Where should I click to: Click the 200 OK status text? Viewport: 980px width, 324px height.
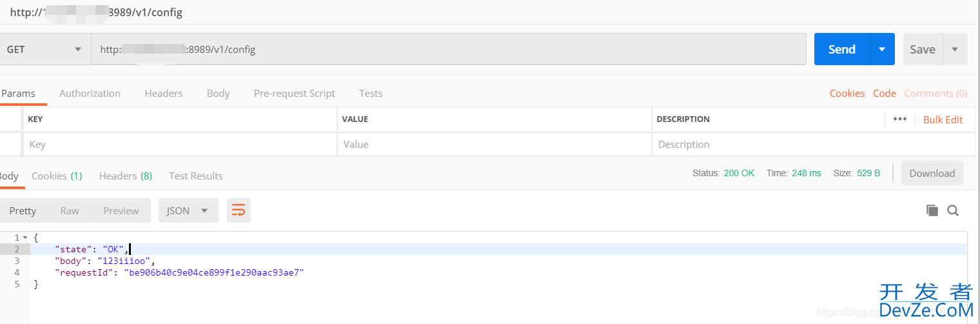(739, 173)
